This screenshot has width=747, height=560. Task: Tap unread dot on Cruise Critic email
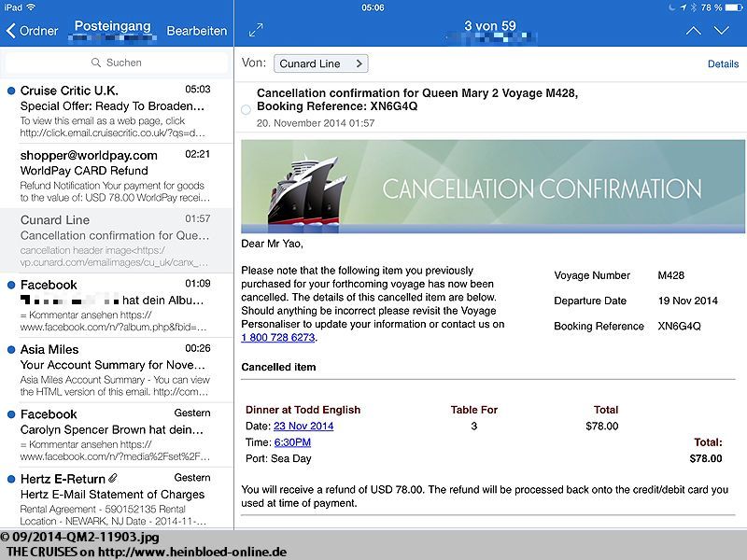pos(11,91)
